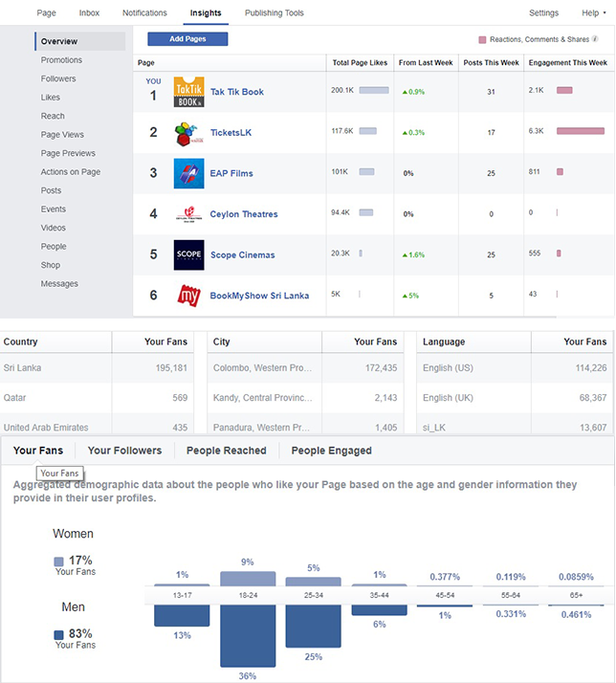This screenshot has height=683, width=616.
Task: Open Likes in the sidebar
Action: tap(51, 98)
